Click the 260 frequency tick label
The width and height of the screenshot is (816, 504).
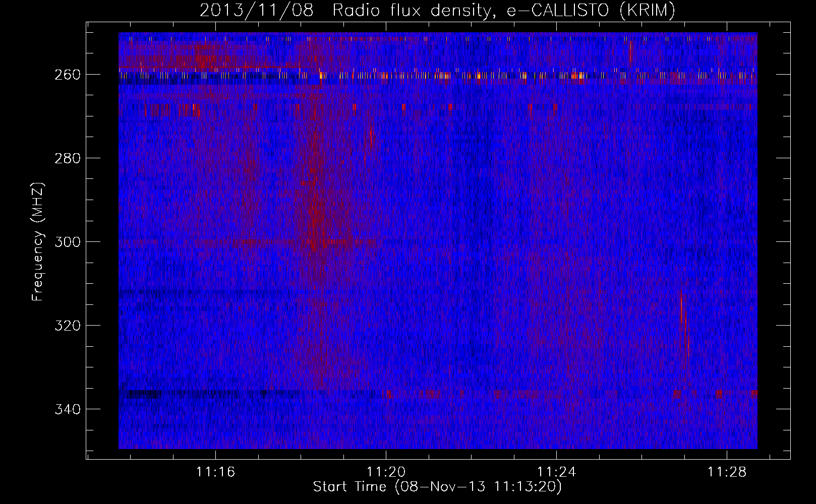coord(67,74)
